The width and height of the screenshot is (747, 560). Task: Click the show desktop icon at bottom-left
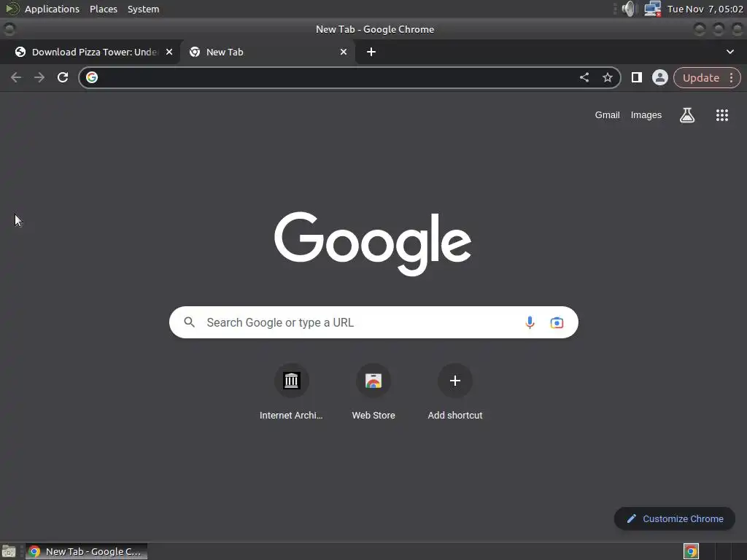point(9,551)
